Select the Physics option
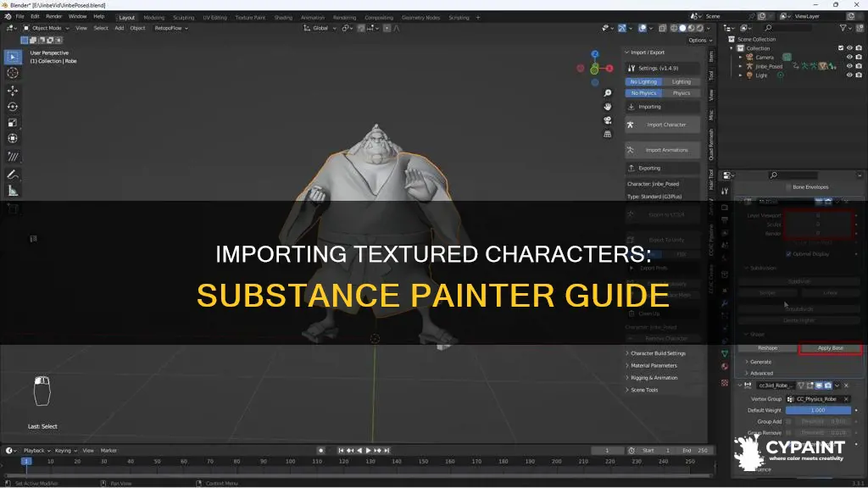 coord(681,93)
